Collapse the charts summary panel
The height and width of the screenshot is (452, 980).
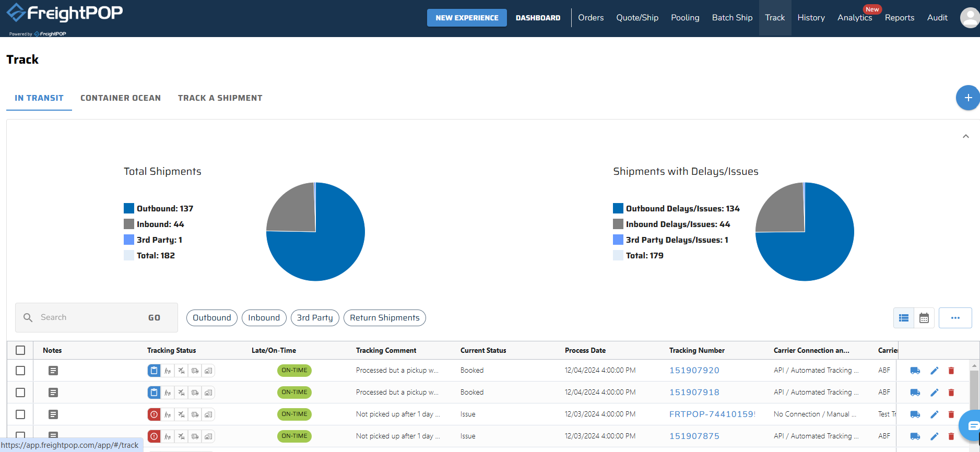(965, 136)
